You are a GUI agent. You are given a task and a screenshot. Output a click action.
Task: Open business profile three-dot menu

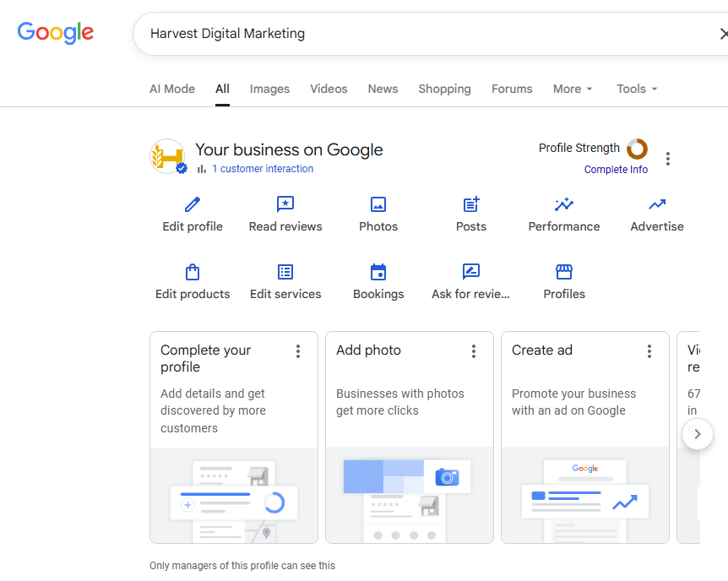coord(668,159)
